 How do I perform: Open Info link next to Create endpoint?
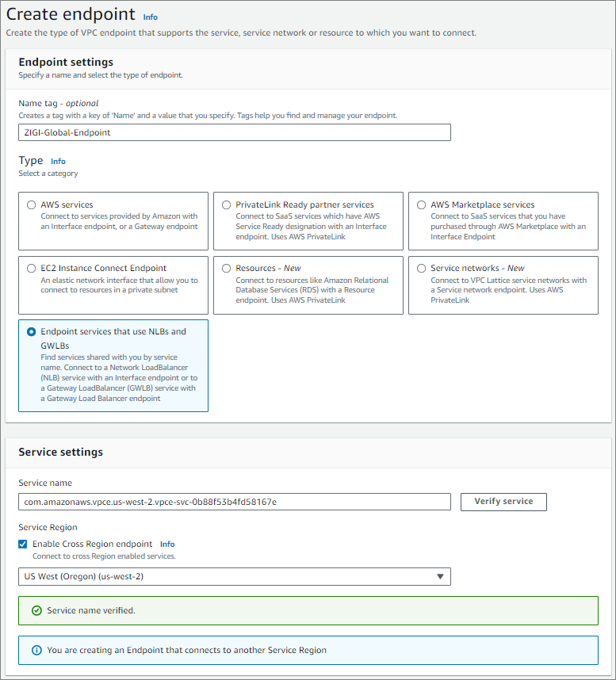(x=150, y=17)
